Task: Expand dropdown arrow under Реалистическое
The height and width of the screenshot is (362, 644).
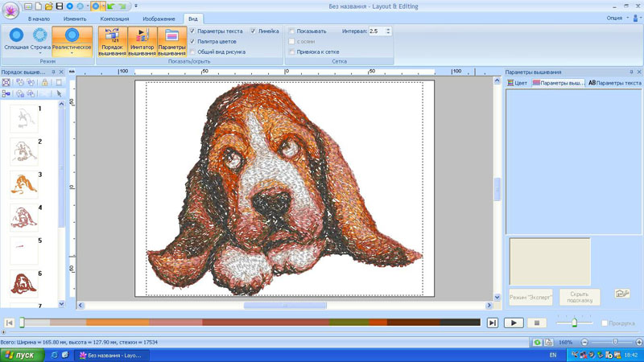Action: pyautogui.click(x=72, y=54)
